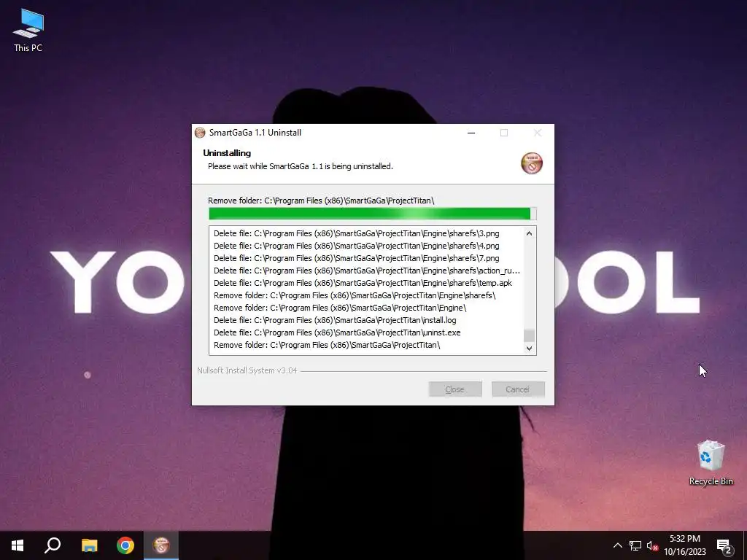747x560 pixels.
Task: Open the notification center icon
Action: [x=724, y=546]
